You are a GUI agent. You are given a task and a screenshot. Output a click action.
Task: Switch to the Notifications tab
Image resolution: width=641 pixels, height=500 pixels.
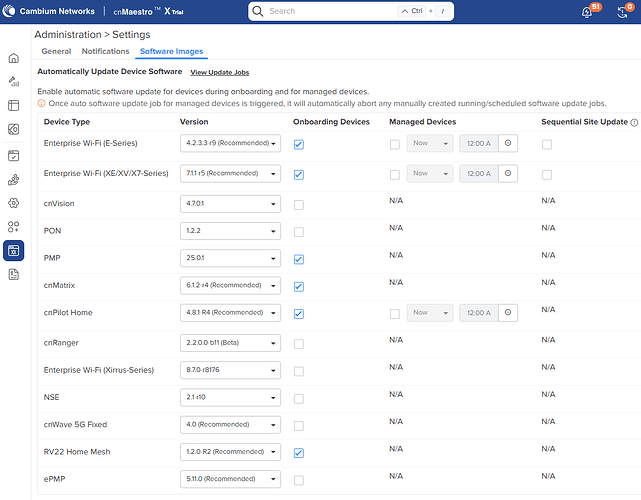105,51
